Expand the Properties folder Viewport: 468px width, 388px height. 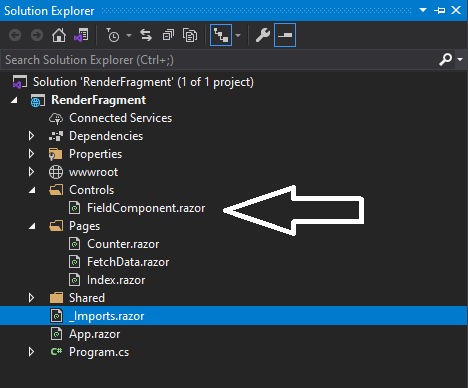tap(31, 154)
